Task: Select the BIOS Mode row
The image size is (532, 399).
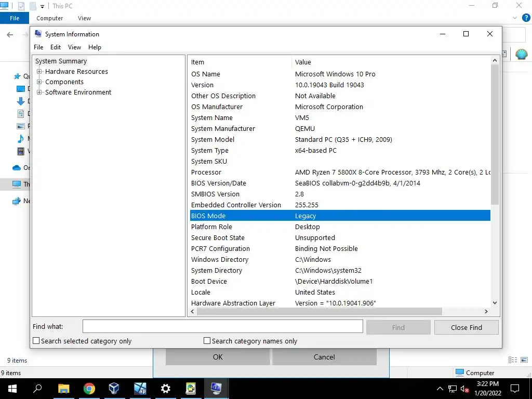Action: (x=340, y=216)
